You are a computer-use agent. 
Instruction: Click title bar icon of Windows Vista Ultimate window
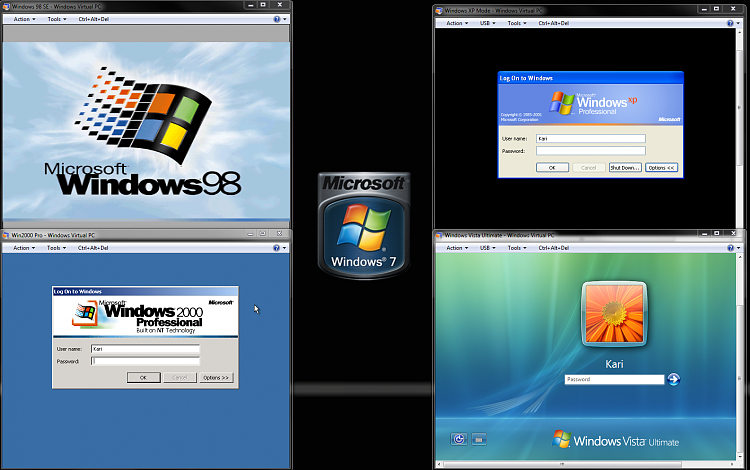pyautogui.click(x=439, y=235)
